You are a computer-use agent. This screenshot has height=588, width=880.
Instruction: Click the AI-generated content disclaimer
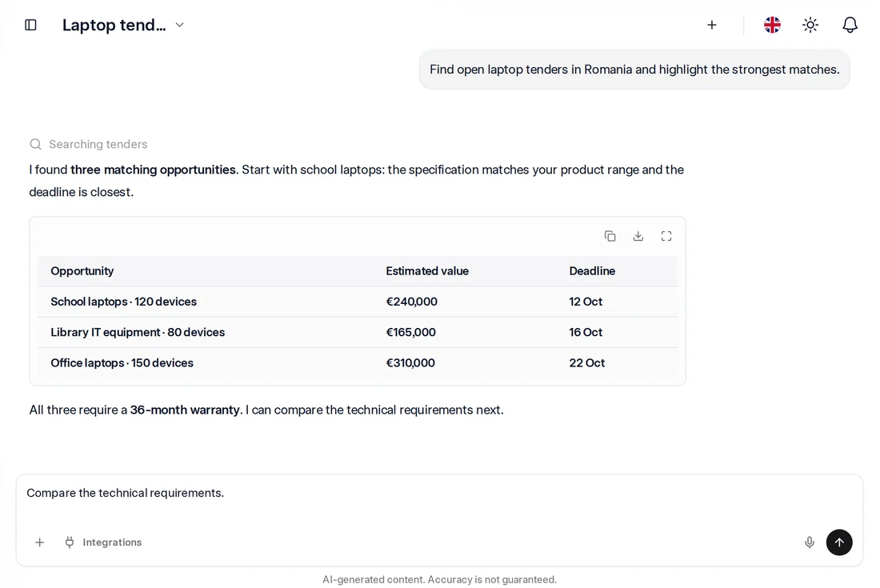click(439, 579)
